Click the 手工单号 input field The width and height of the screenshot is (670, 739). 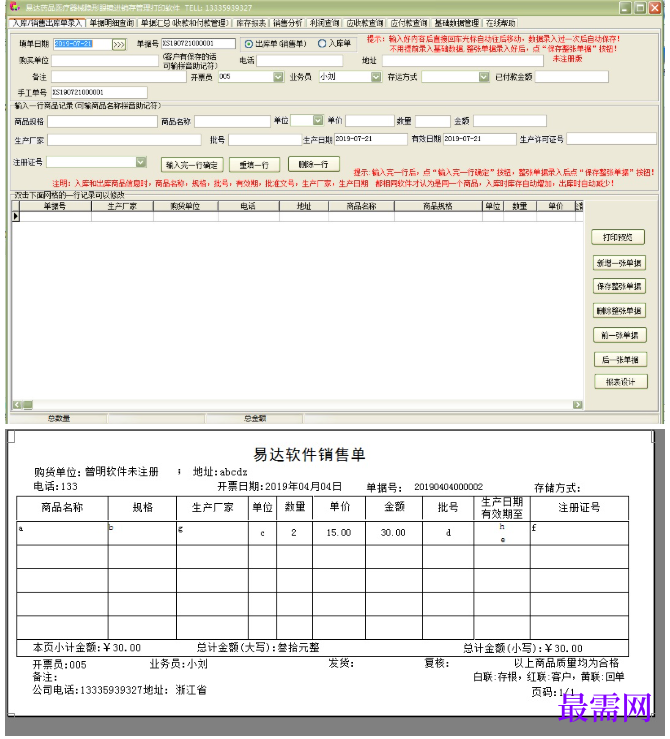point(99,92)
